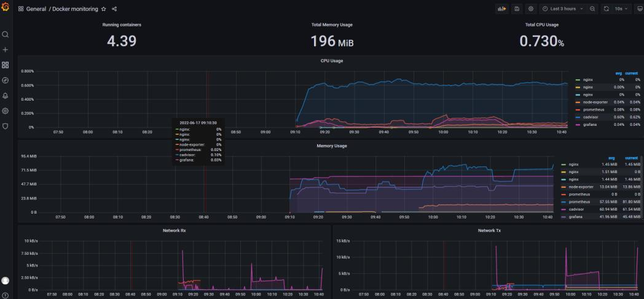Viewport: 644px width, 299px height.
Task: Share the dashboard via share icon
Action: click(x=114, y=9)
